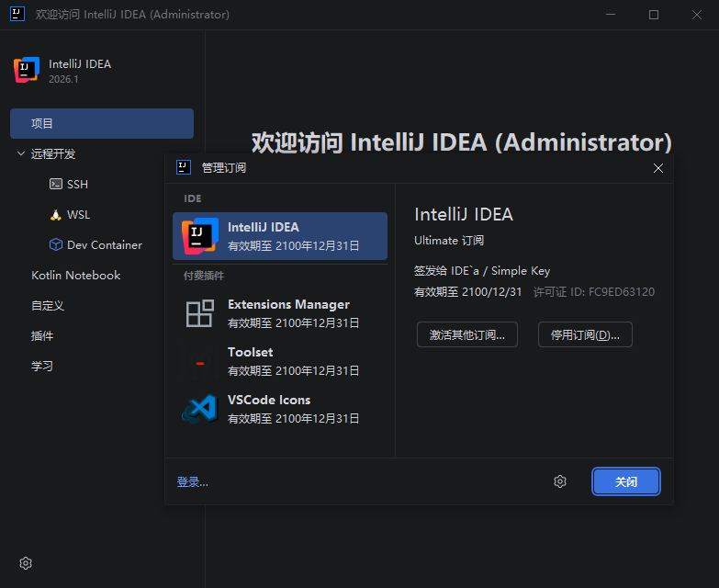719x588 pixels.
Task: Switch to the 学习 sidebar item
Action: coord(42,366)
